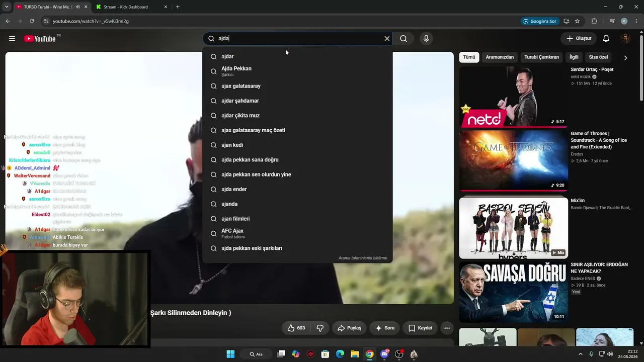Open the Oluştur create menu
This screenshot has height=362, width=644.
(579, 39)
